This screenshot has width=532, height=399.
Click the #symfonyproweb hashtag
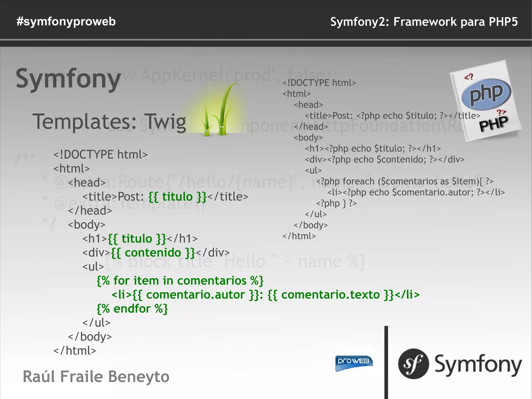coord(66,21)
